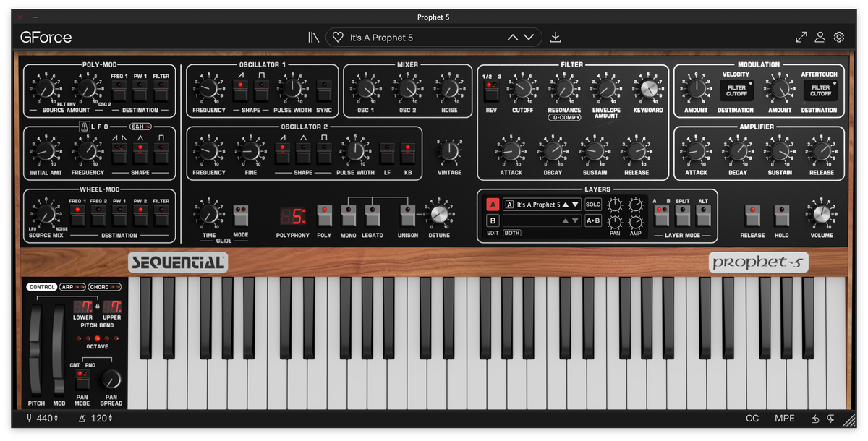Open the It's A Prophet 5 preset selector
868x441 pixels.
(x=434, y=38)
